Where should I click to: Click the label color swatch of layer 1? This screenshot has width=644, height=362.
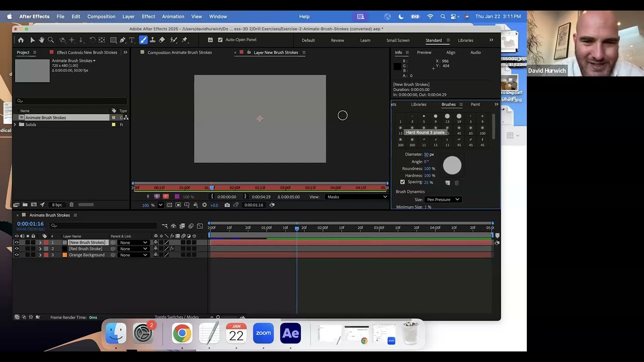pos(46,242)
